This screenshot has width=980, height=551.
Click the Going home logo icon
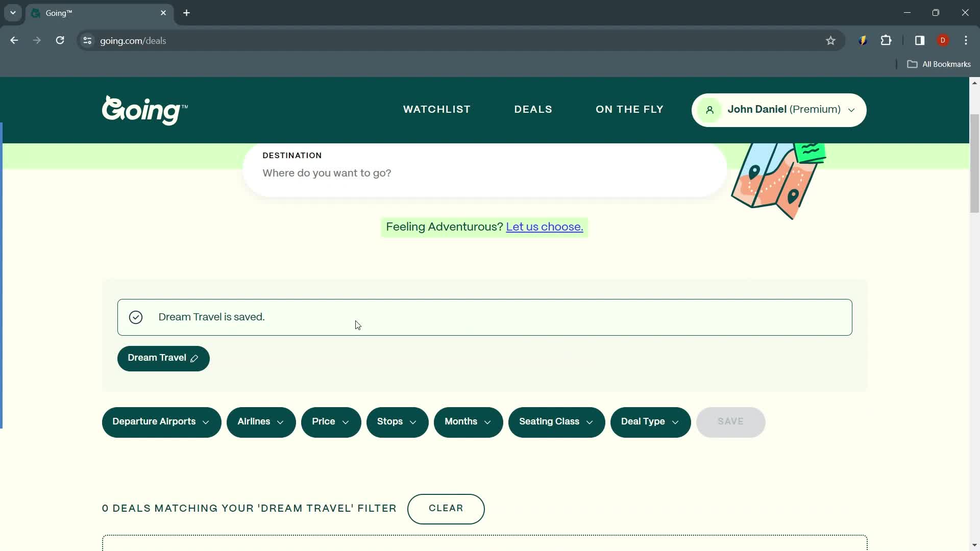tap(145, 110)
